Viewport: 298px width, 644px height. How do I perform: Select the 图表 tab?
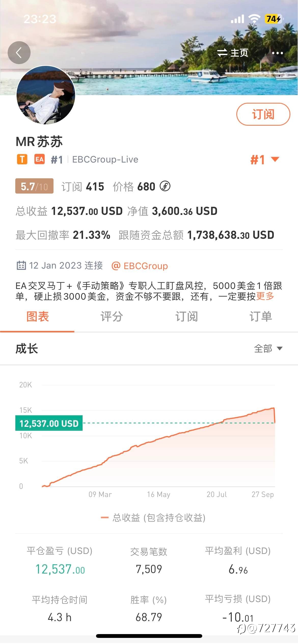pyautogui.click(x=37, y=317)
